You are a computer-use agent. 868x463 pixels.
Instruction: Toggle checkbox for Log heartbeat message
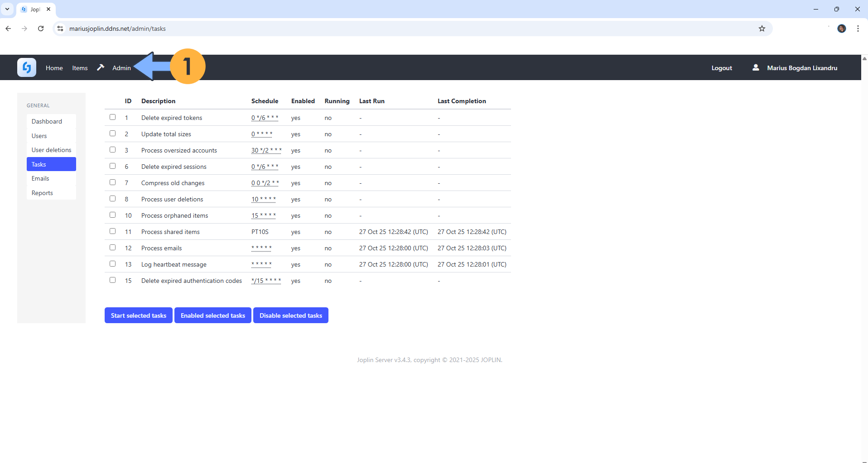tap(112, 264)
